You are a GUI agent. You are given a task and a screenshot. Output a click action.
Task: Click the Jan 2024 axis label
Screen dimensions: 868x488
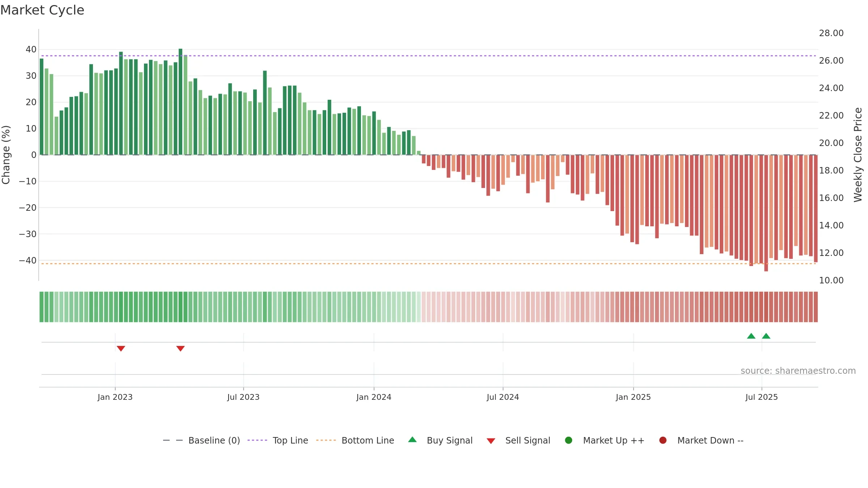coord(374,397)
